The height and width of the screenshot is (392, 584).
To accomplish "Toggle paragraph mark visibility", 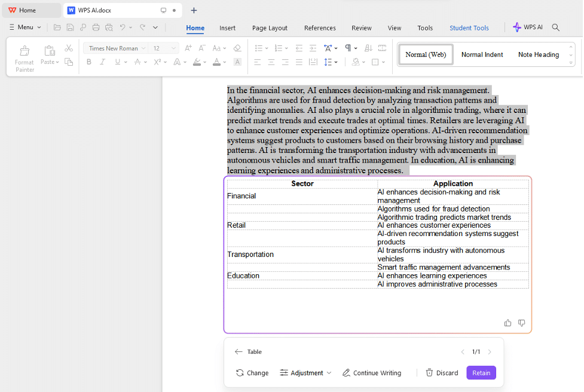I will (347, 47).
